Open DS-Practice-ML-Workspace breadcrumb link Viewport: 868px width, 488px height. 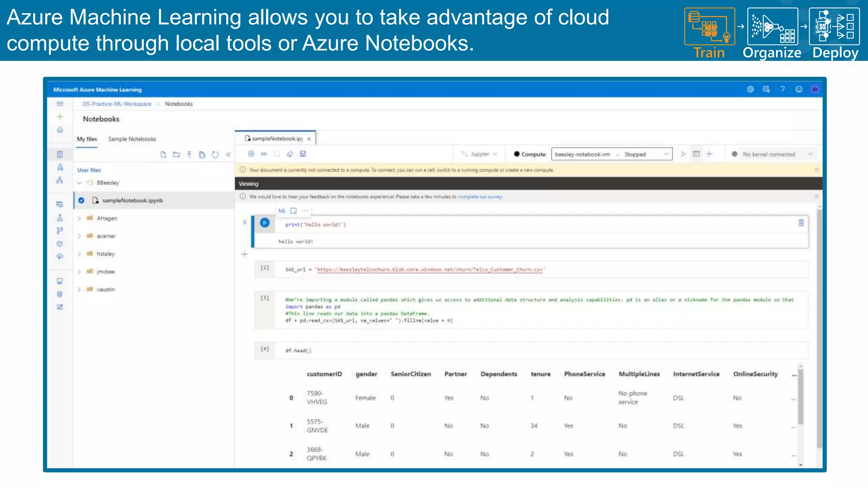point(117,104)
